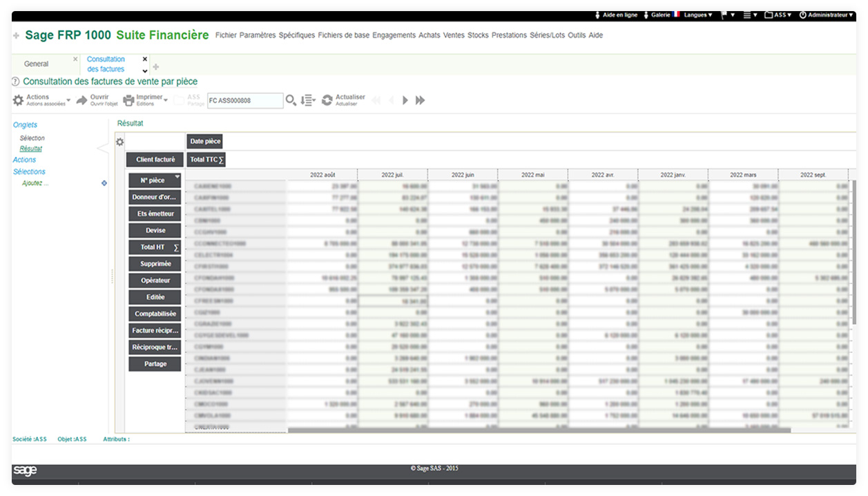The image size is (868, 496).
Task: Click the Date pièce field button
Action: pos(205,142)
